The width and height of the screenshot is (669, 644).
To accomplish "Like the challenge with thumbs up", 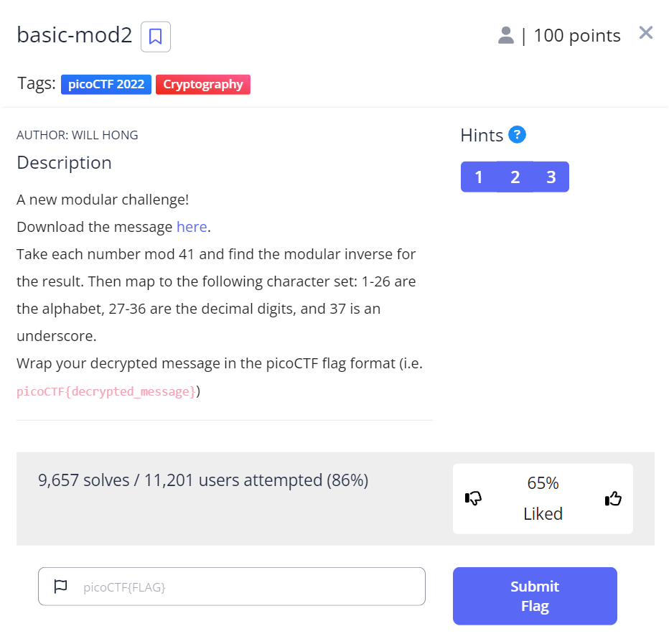I will [x=613, y=498].
